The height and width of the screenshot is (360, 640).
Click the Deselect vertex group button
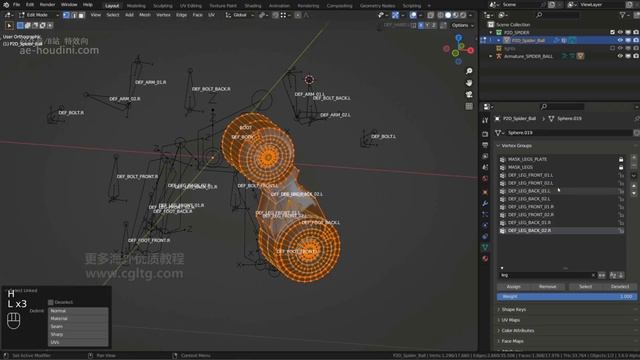(x=620, y=287)
